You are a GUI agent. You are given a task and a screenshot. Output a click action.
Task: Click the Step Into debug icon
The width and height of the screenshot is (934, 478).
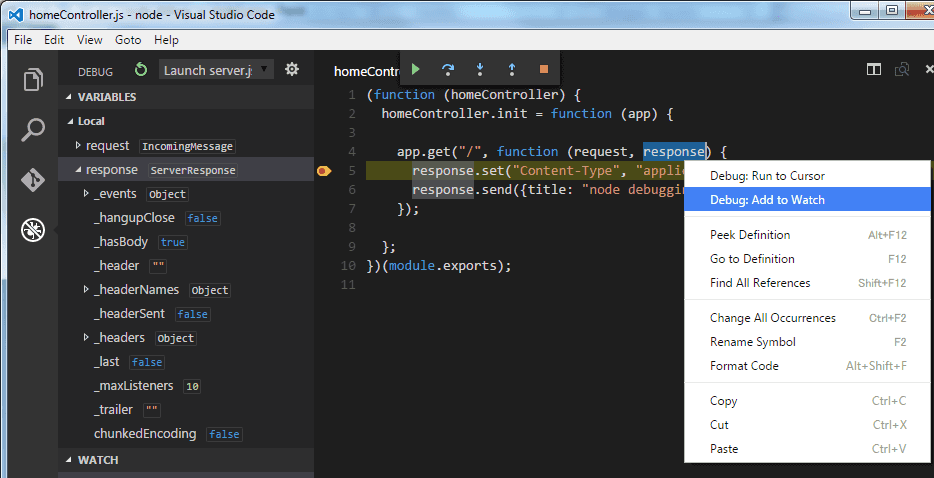[x=480, y=69]
